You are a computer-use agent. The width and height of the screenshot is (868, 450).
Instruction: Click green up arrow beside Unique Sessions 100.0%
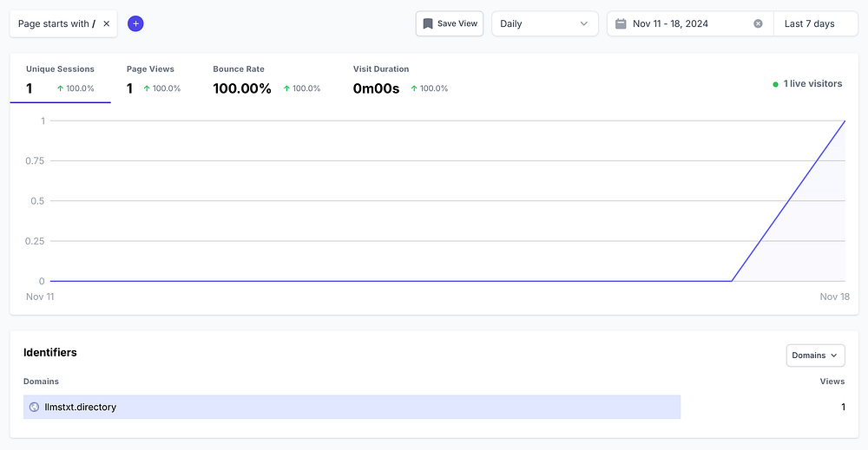point(61,88)
